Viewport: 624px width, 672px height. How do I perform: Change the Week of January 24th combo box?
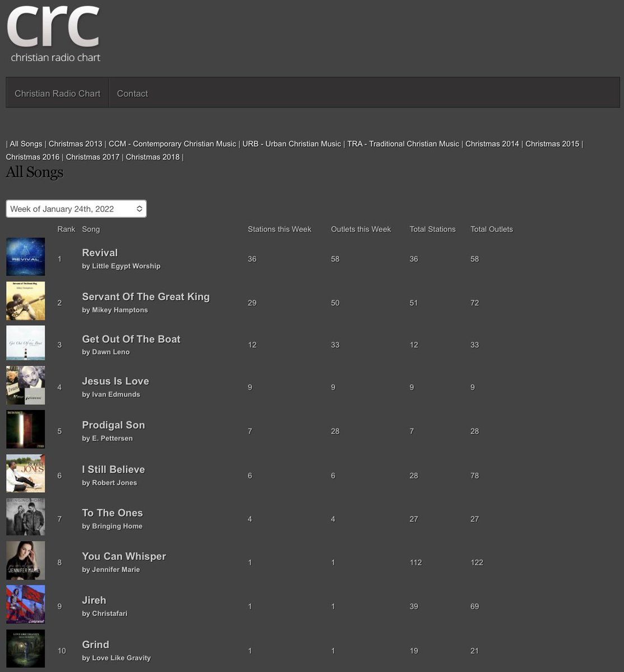click(x=76, y=208)
